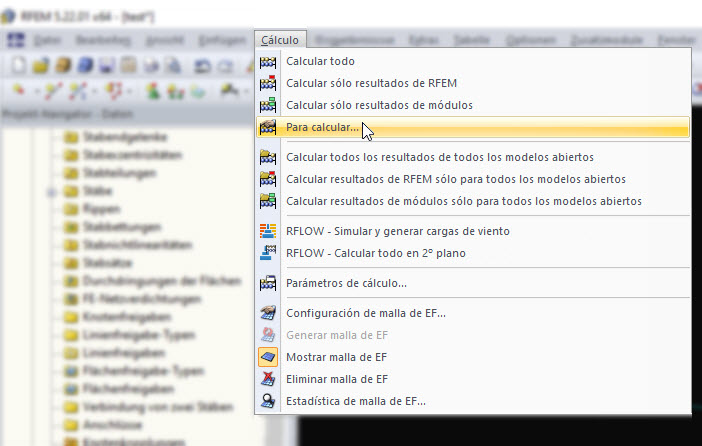
Task: Click icon for Calcular resultados de RFEM sólo para todos los modelos
Action: [x=268, y=179]
